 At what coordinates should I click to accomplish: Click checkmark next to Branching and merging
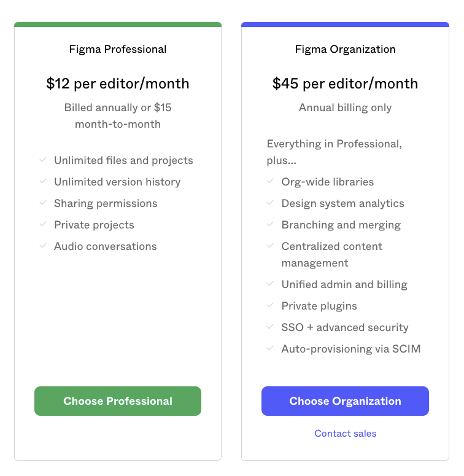pos(270,224)
